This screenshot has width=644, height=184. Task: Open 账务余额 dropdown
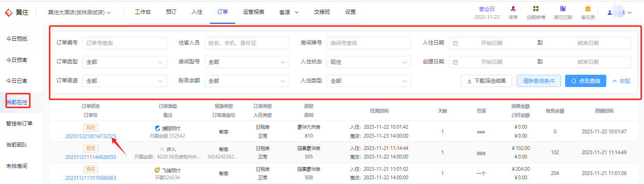coord(247,81)
